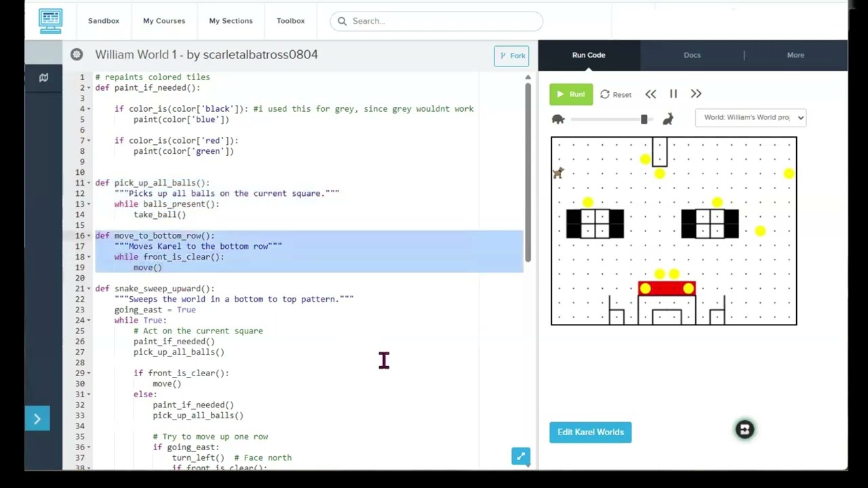
Task: Open the More tab
Action: [x=795, y=55]
